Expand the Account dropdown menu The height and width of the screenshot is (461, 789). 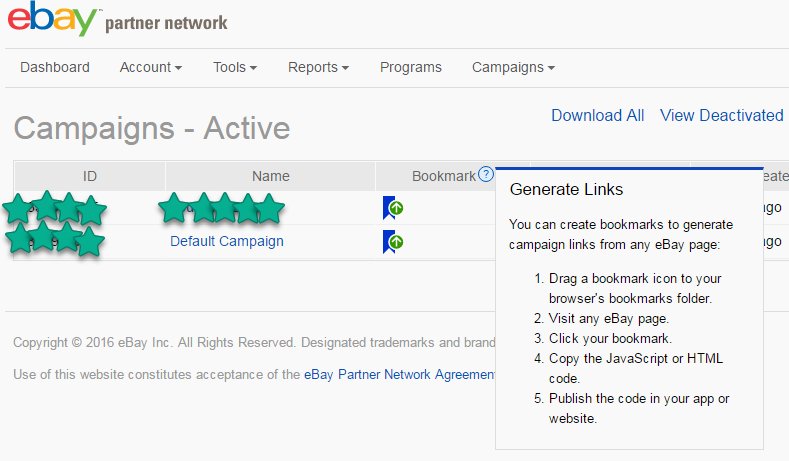[150, 67]
